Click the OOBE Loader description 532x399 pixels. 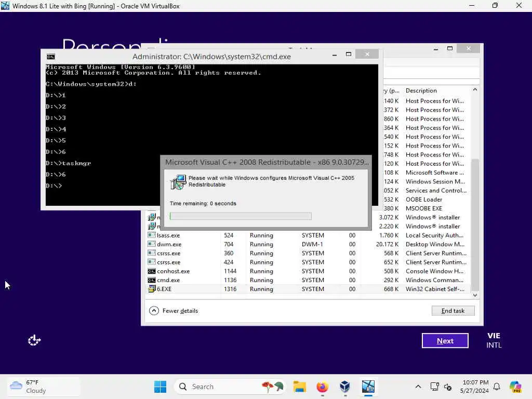point(424,199)
